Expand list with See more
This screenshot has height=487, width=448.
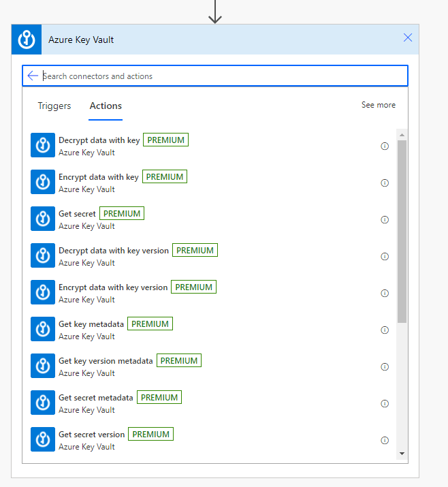378,105
